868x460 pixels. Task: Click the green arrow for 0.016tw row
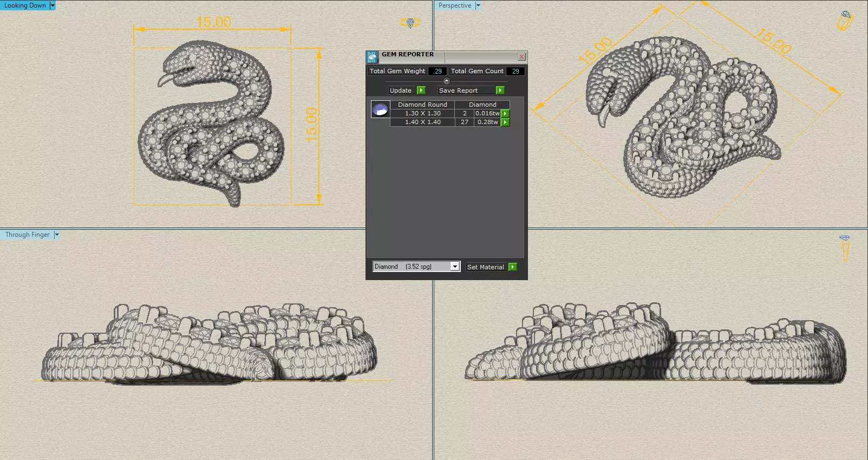505,113
